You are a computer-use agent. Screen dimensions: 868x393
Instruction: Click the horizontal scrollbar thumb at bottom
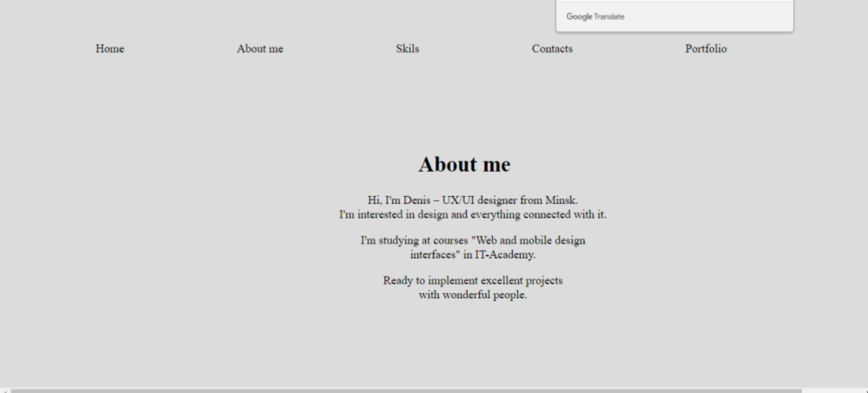coord(406,391)
